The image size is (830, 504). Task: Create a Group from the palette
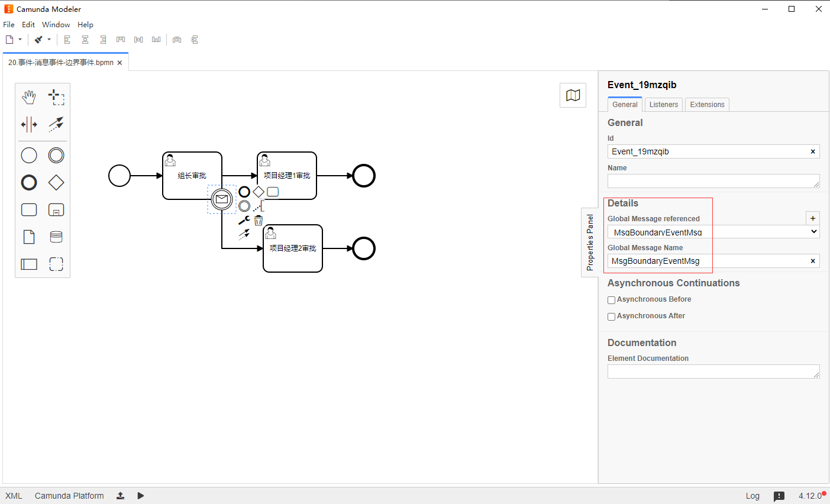[56, 264]
